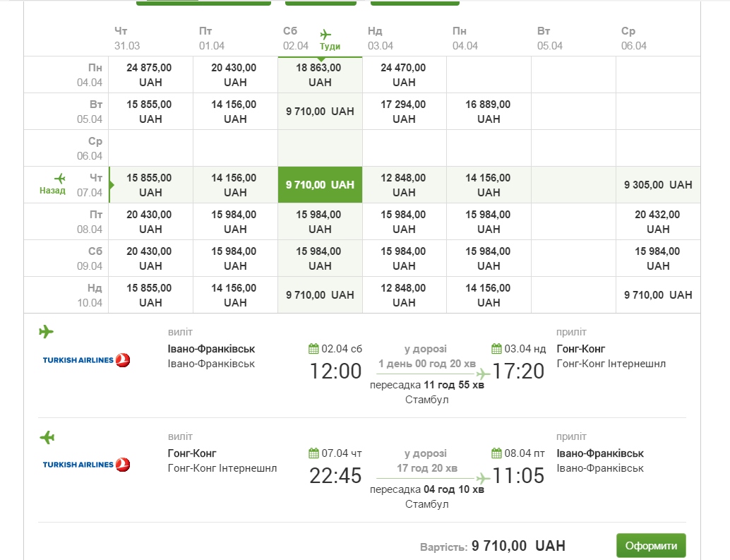This screenshot has width=730, height=560.
Task: Click the calendar icon next to 07.04 чт
Action: click(x=313, y=453)
